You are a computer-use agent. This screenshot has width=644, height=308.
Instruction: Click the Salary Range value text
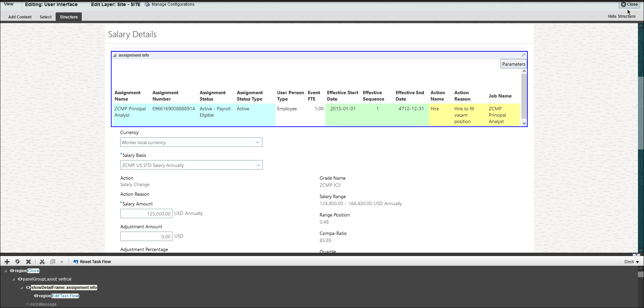(x=361, y=203)
